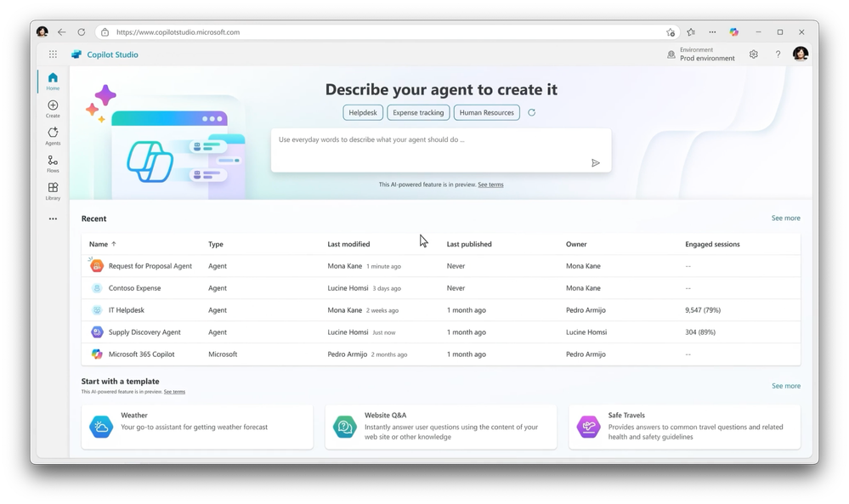Focus the agent description text box
Viewport: 849px width, 504px height.
441,150
